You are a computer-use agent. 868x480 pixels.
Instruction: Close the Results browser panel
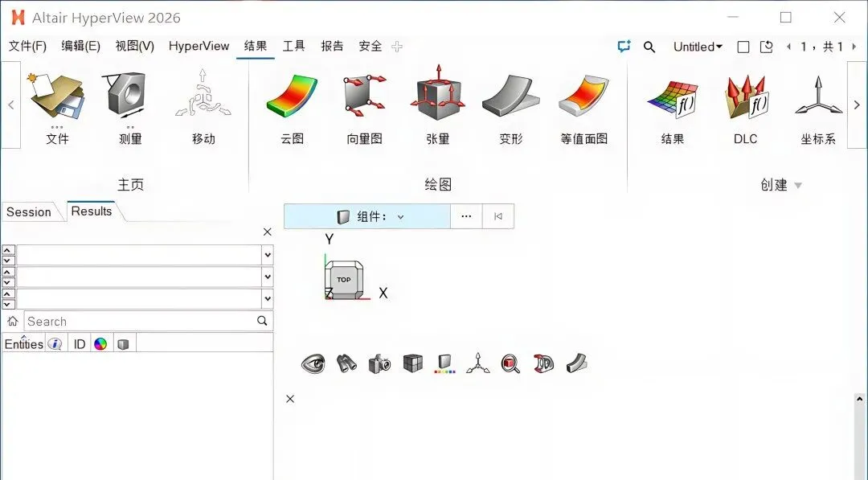click(x=268, y=232)
